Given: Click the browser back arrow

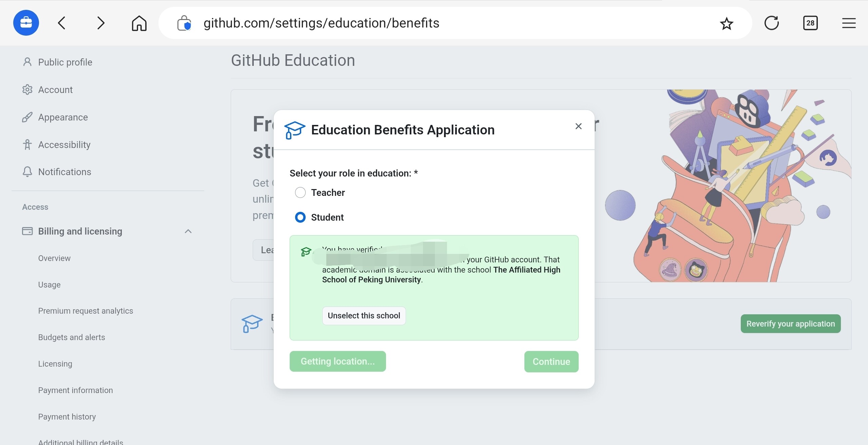Looking at the screenshot, I should click(62, 23).
